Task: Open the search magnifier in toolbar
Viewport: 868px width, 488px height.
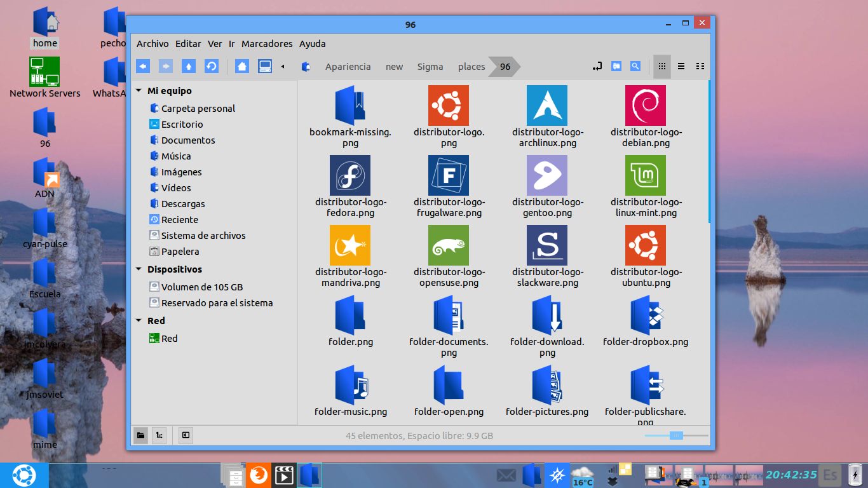Action: point(635,66)
